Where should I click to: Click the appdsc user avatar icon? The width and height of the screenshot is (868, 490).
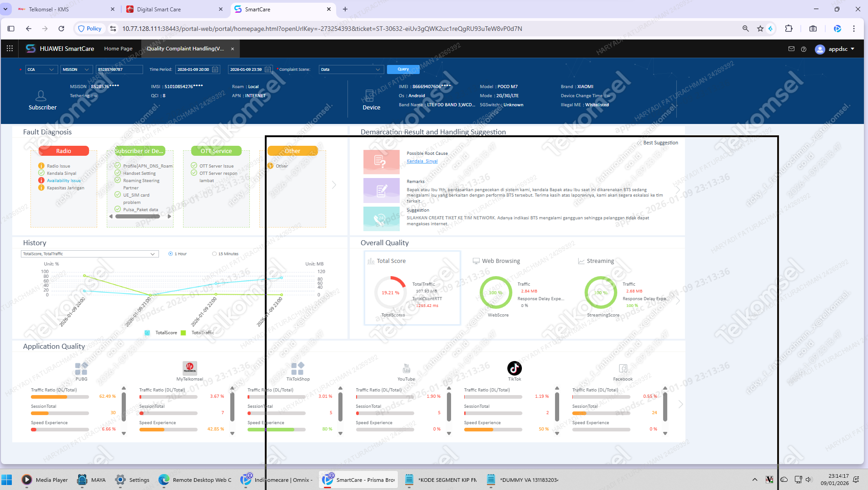pyautogui.click(x=820, y=49)
